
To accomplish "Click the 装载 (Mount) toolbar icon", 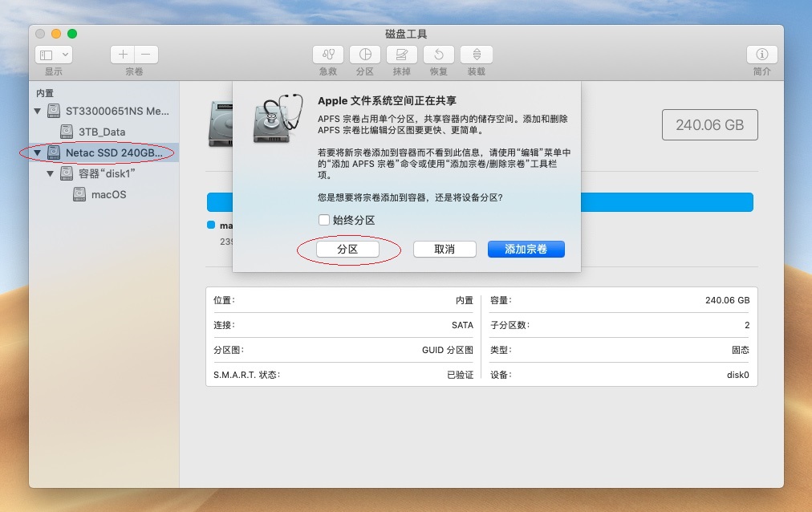I will [476, 55].
